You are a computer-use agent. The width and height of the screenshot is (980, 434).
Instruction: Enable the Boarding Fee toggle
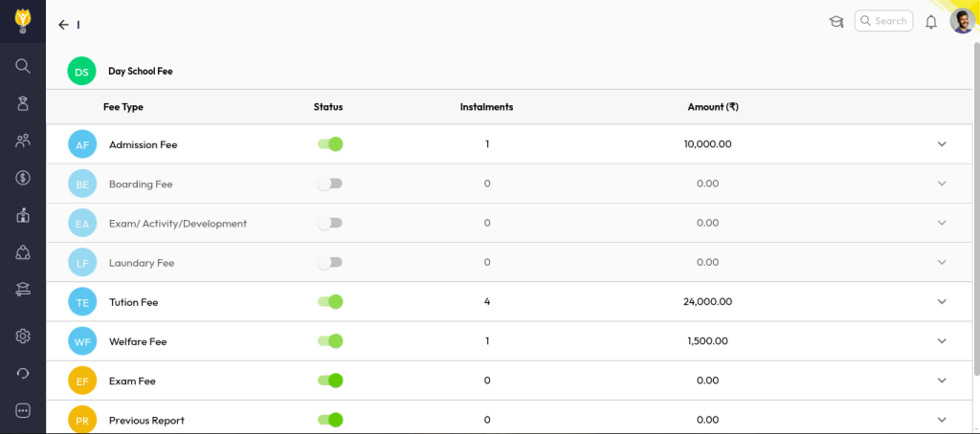[x=330, y=184]
